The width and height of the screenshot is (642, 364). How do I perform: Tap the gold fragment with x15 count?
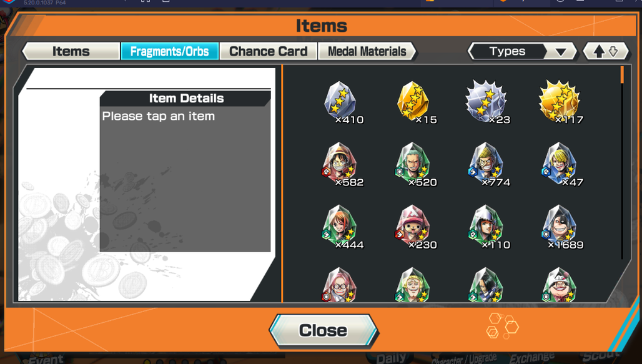(x=415, y=102)
